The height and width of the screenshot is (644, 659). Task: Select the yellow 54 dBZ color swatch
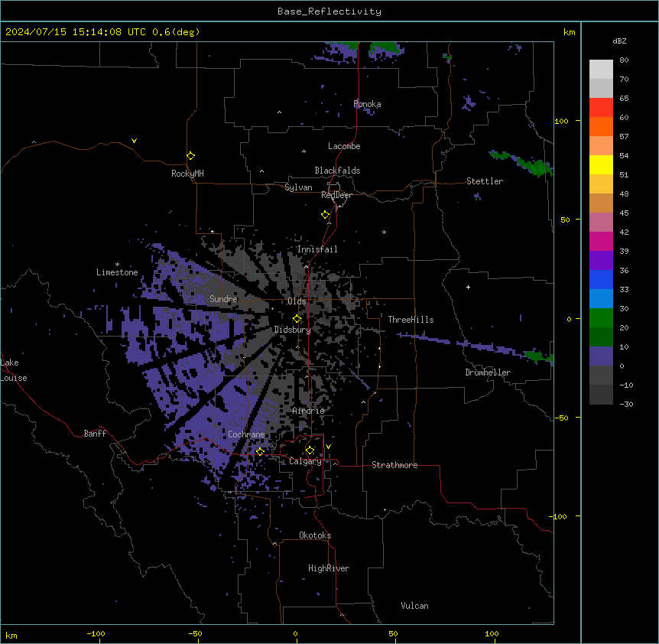(601, 164)
